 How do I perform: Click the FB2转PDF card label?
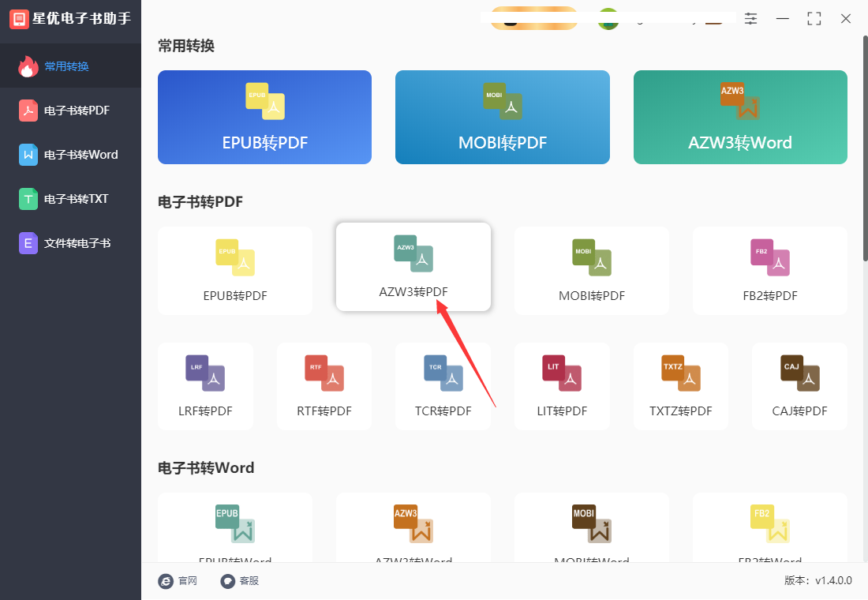[x=770, y=296]
